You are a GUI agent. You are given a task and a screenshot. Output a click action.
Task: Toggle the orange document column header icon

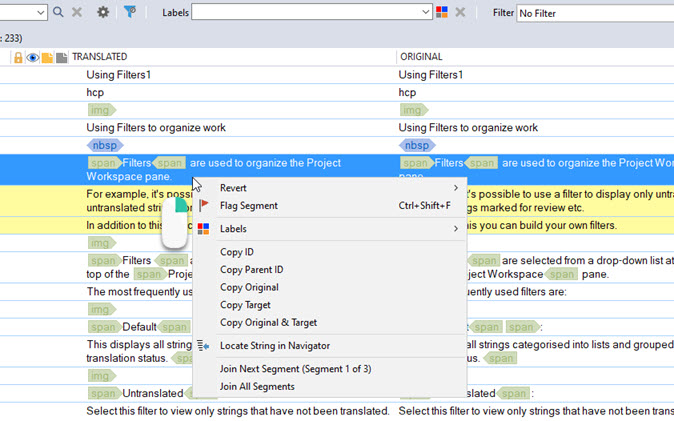[x=47, y=58]
